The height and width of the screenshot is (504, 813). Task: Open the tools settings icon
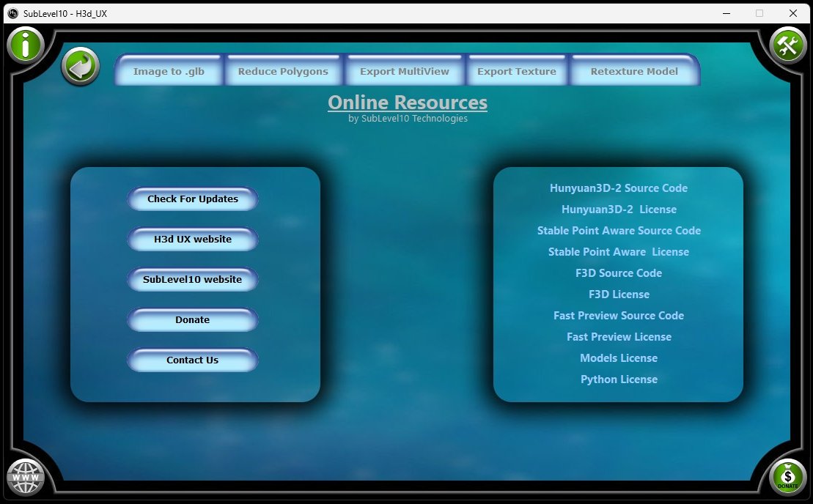pos(787,46)
